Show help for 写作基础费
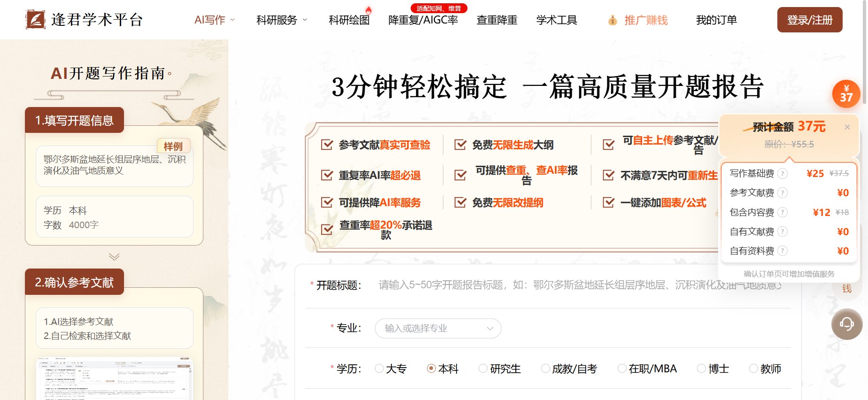The width and height of the screenshot is (868, 400). [x=783, y=174]
